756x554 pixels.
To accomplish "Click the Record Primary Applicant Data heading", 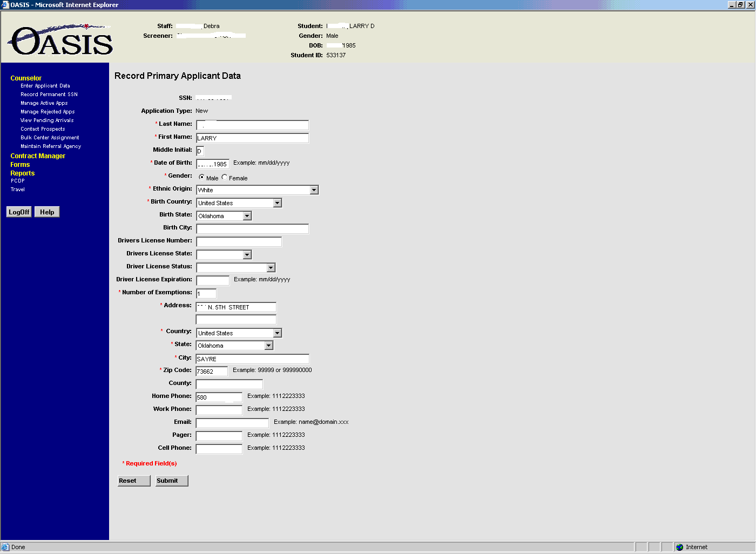I will tap(178, 76).
